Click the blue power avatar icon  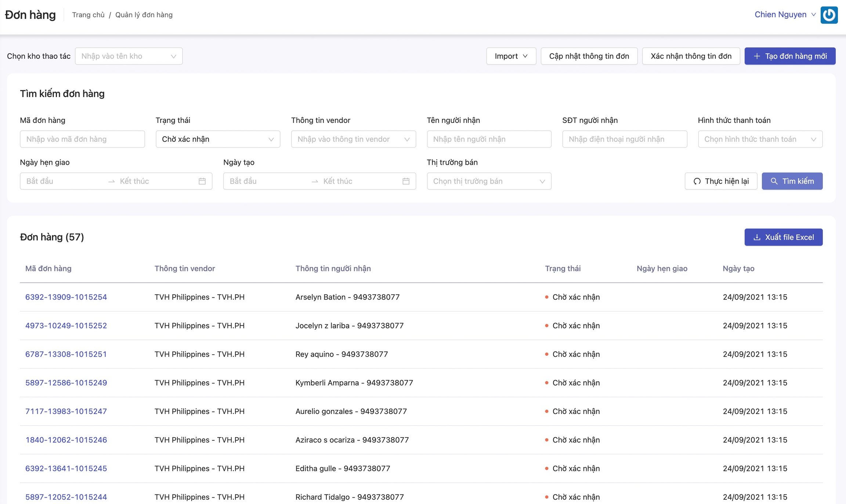pos(829,15)
